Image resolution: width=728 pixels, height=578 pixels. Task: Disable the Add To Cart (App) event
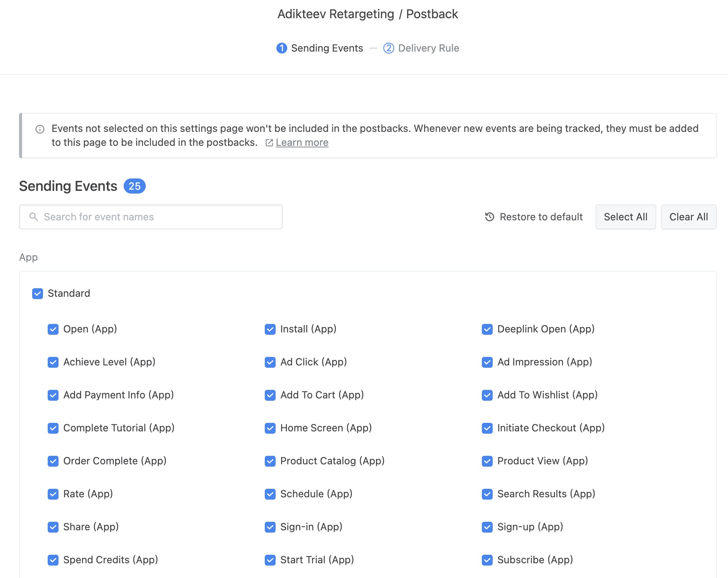pos(270,395)
